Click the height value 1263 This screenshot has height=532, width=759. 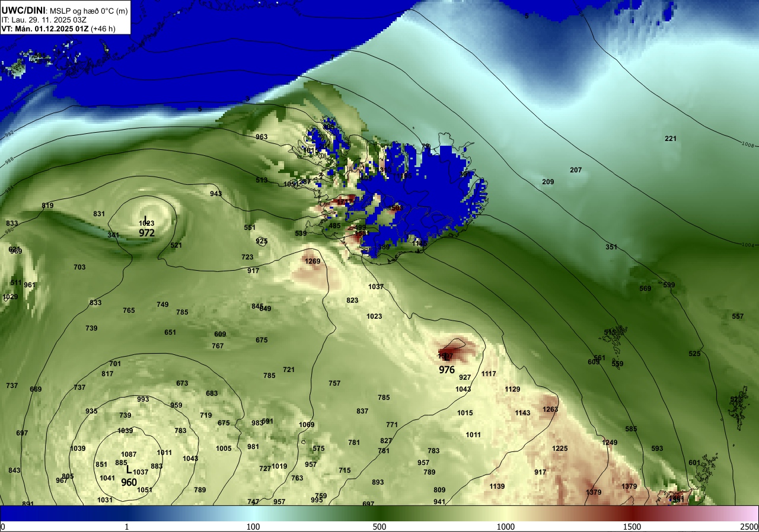click(x=550, y=409)
